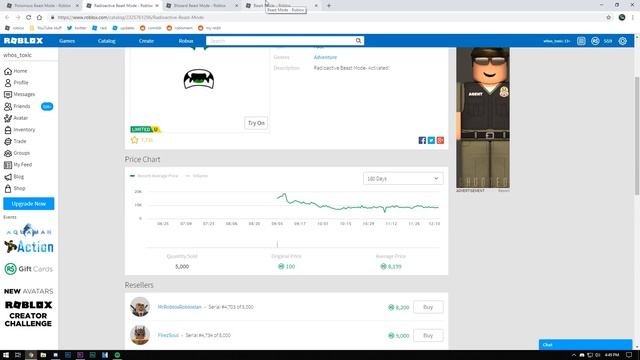The height and width of the screenshot is (360, 640).
Task: Open the settings gear in Roblox header
Action: coord(622,41)
